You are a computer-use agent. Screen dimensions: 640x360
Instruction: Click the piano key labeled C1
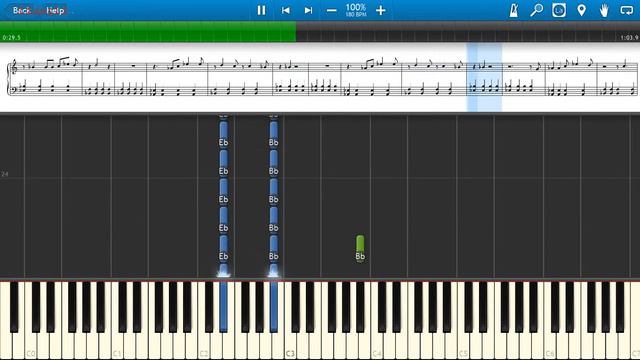pyautogui.click(x=117, y=321)
